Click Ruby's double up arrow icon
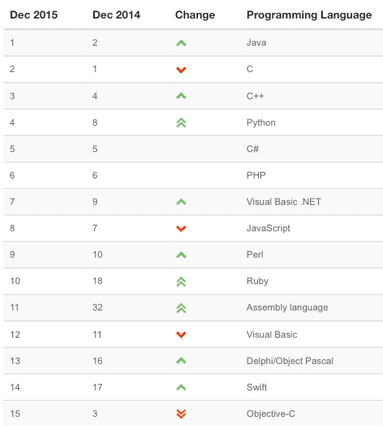Screen dimensions: 383x426 [181, 282]
